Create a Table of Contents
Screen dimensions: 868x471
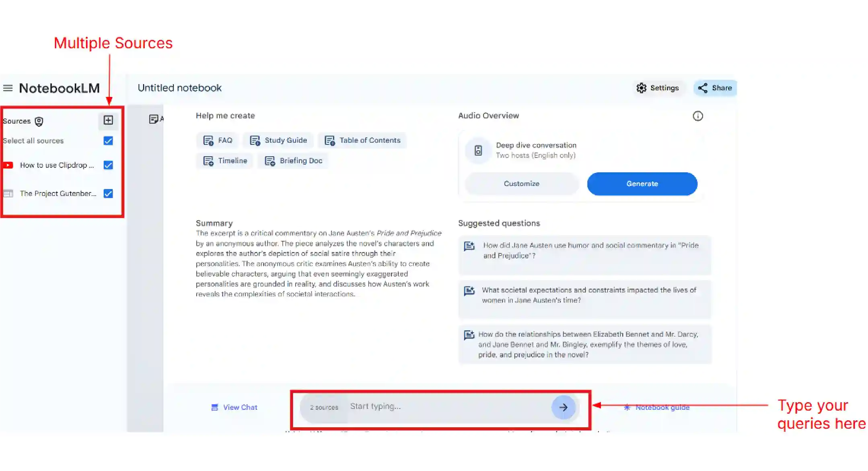(x=362, y=140)
